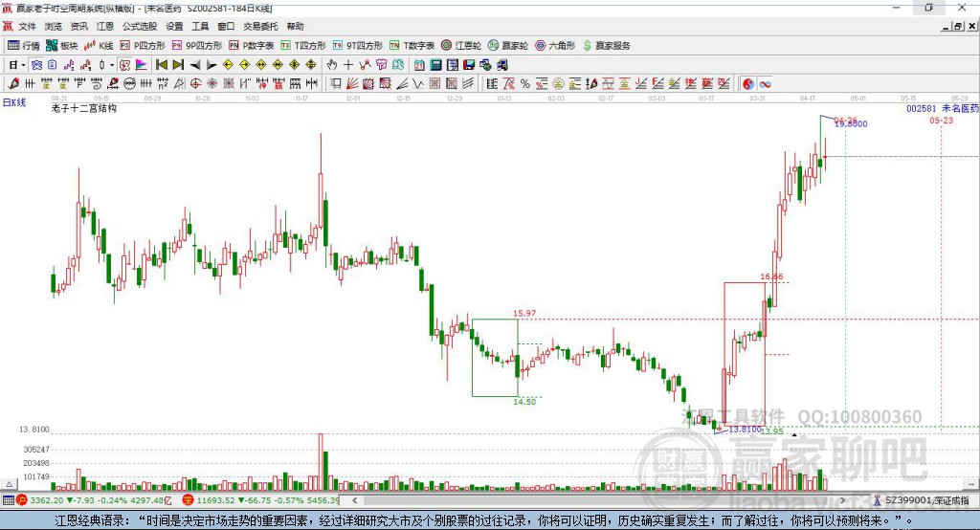Select the hand pan tool
Image resolution: width=980 pixels, height=530 pixels.
[x=332, y=65]
